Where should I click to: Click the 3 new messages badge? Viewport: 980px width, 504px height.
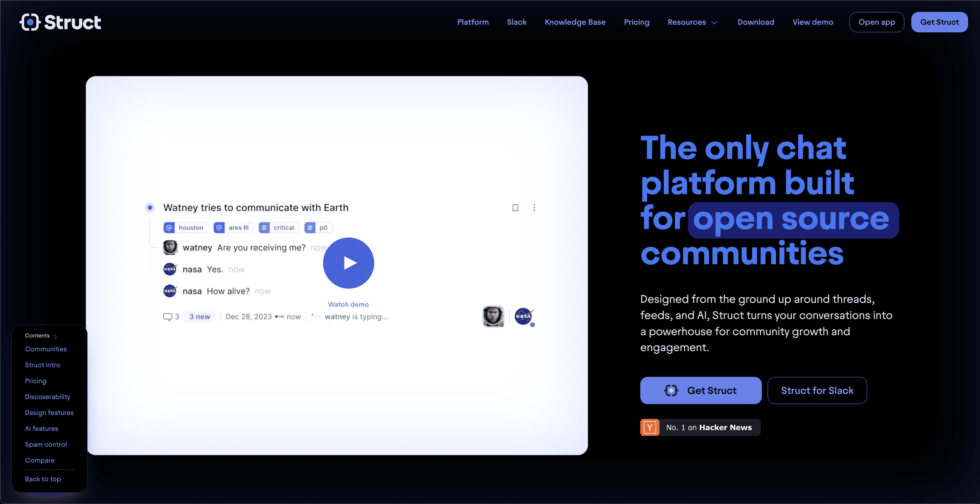[199, 317]
